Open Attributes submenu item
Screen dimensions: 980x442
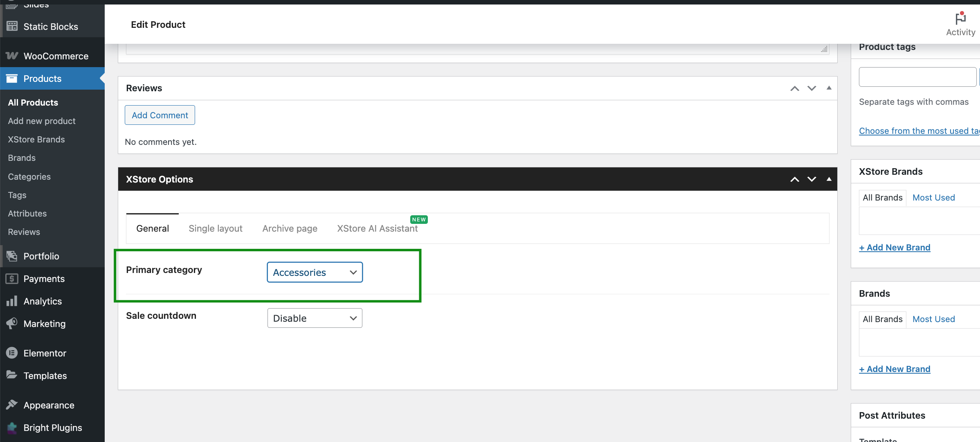[27, 213]
